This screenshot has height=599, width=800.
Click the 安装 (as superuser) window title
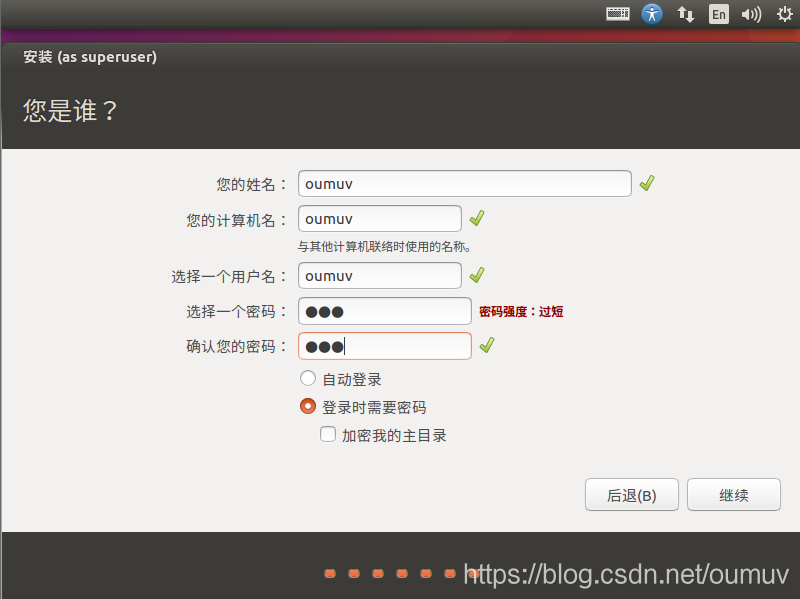point(90,57)
